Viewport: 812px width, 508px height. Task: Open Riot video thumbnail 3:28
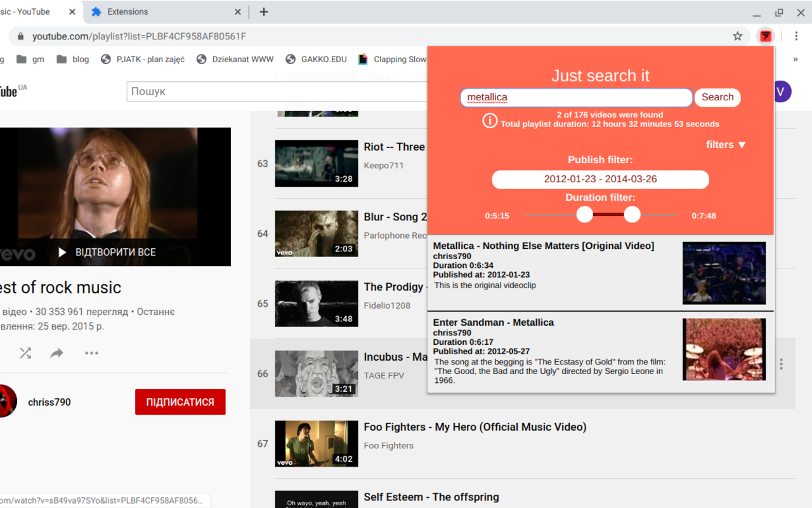pyautogui.click(x=317, y=163)
